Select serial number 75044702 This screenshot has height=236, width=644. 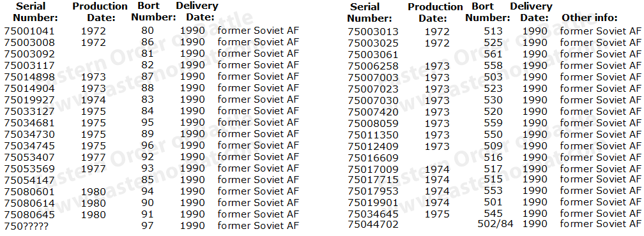point(373,225)
